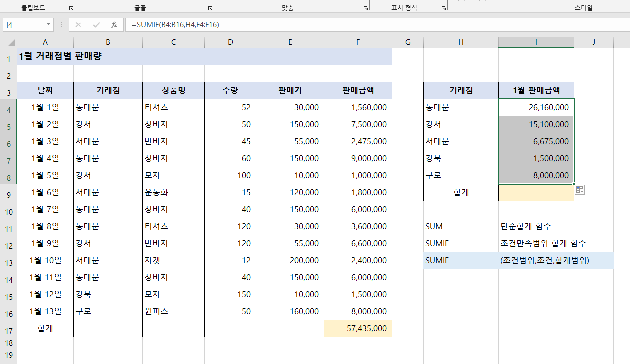
Task: Select the summary value 8,000,000 in column I
Action: 536,176
